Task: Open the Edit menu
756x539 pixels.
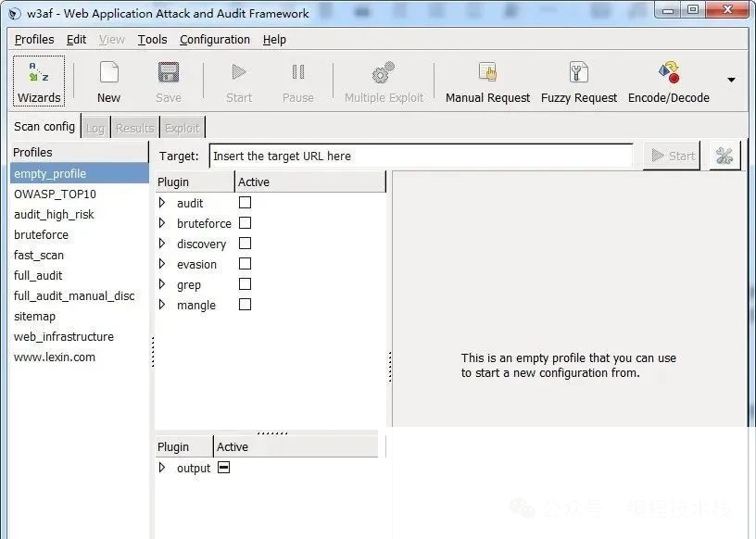Action: tap(76, 40)
